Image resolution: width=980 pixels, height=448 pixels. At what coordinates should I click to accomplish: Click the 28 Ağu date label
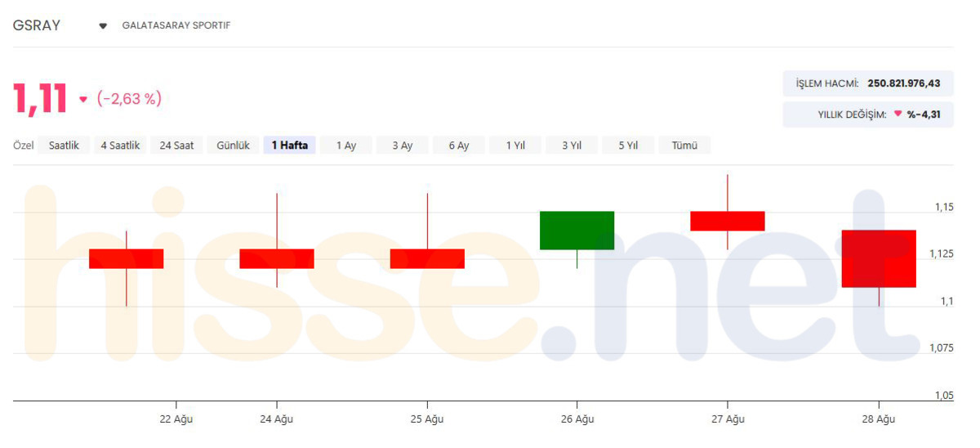pos(878,419)
